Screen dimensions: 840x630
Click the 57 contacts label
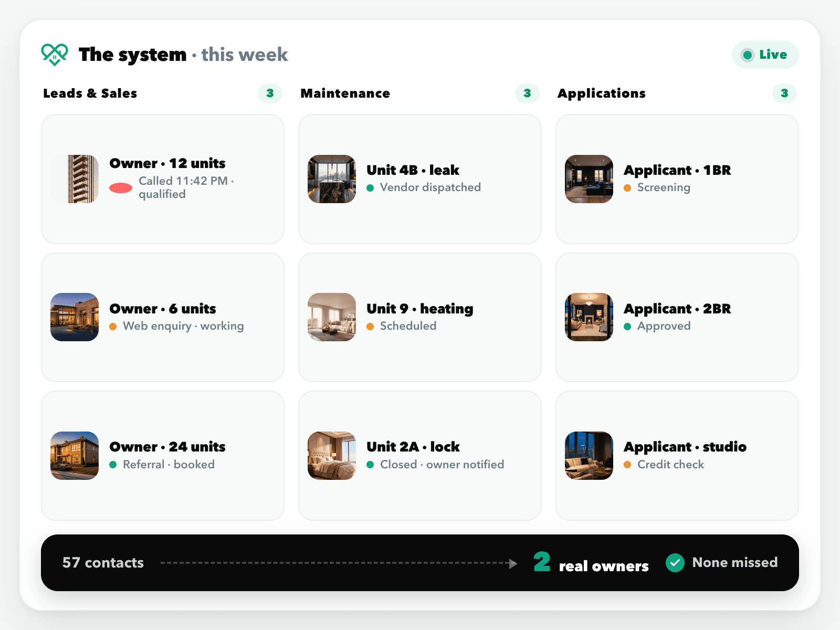click(x=103, y=563)
